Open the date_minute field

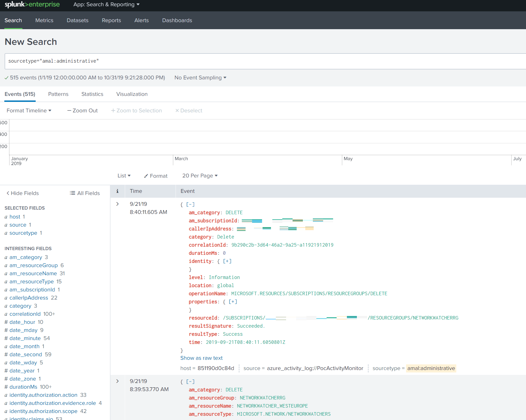[x=25, y=338]
